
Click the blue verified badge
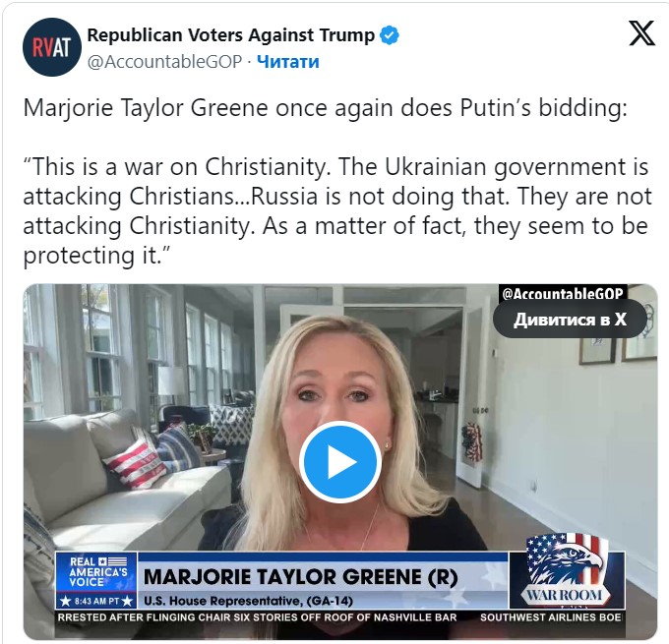[x=390, y=35]
